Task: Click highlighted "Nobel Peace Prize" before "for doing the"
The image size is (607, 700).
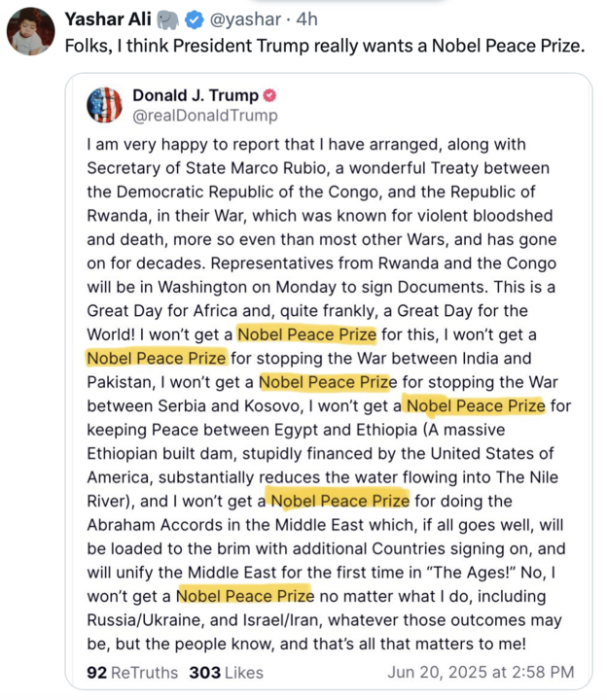Action: point(339,501)
